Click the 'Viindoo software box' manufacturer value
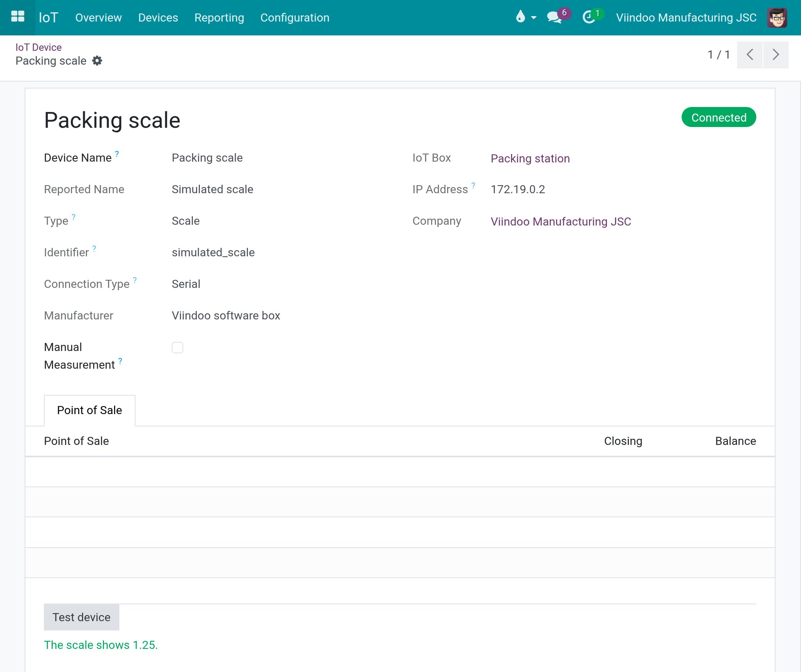This screenshot has width=801, height=672. coord(226,316)
